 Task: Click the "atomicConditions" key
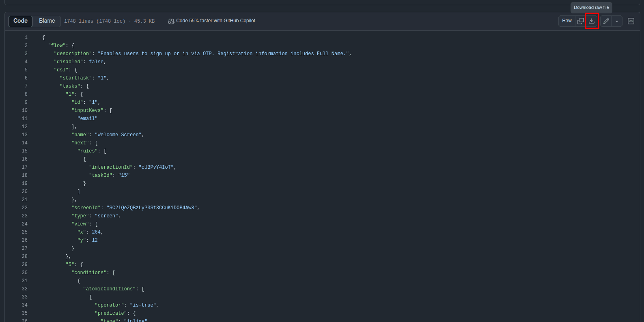click(x=110, y=289)
